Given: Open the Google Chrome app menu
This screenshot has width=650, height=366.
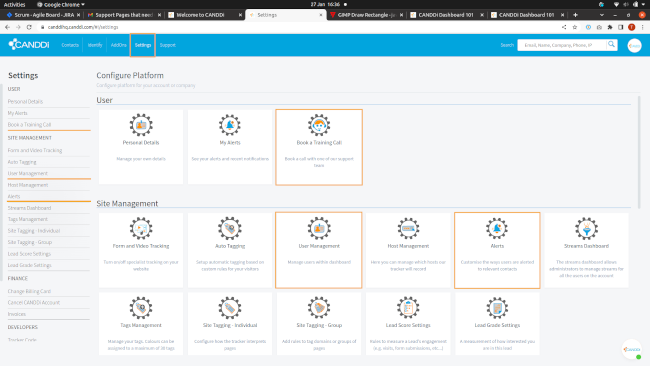Looking at the screenshot, I should 61,5.
